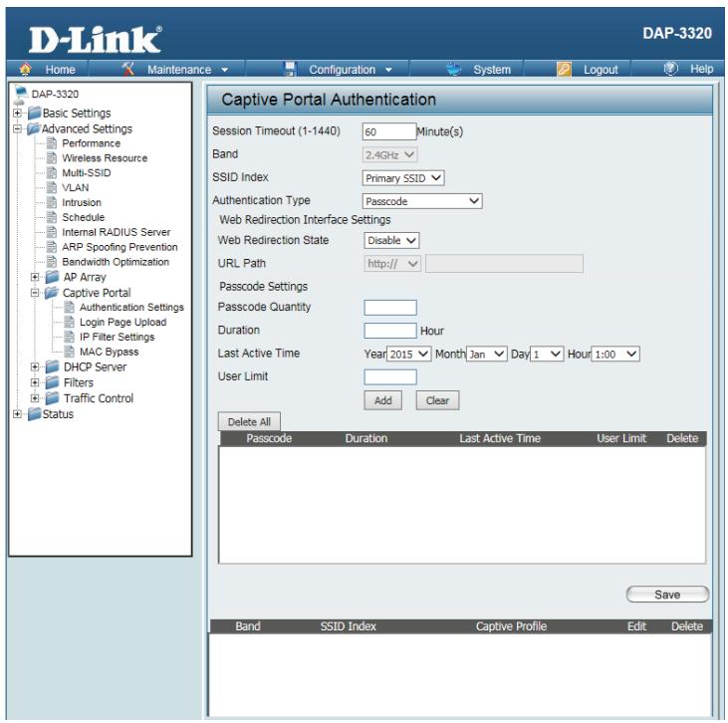
Task: Click the Configuration floppy disk icon
Action: (290, 69)
